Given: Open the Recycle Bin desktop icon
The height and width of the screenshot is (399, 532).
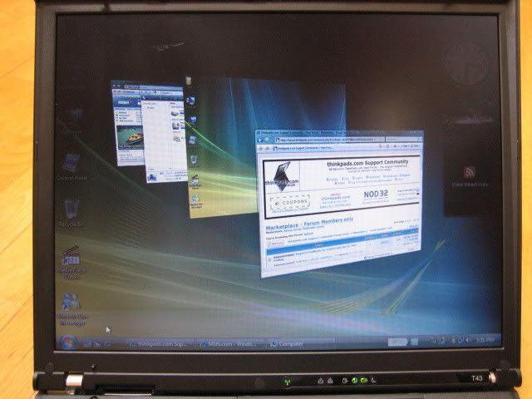Looking at the screenshot, I should tap(71, 213).
